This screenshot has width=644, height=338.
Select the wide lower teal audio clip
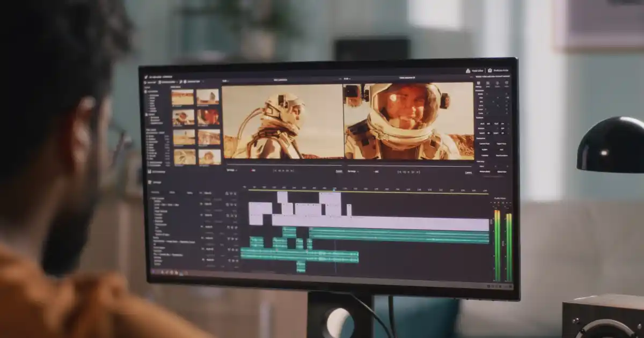tap(299, 255)
